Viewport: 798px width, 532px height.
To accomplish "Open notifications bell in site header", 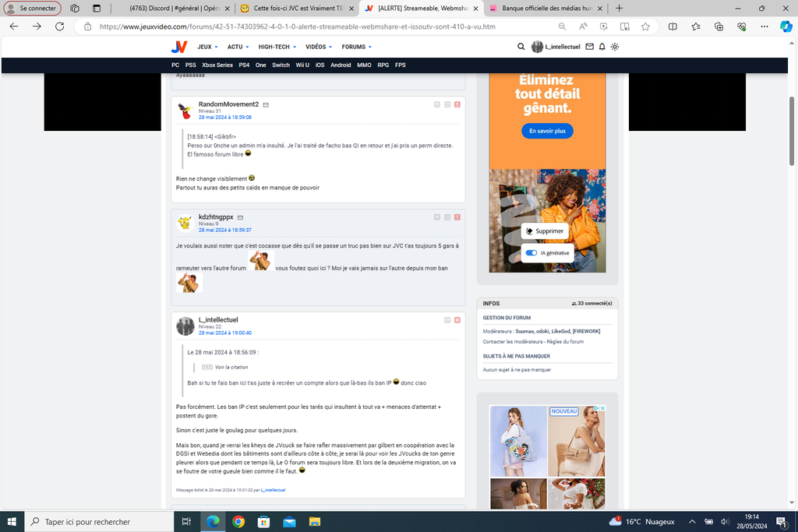I will 602,47.
